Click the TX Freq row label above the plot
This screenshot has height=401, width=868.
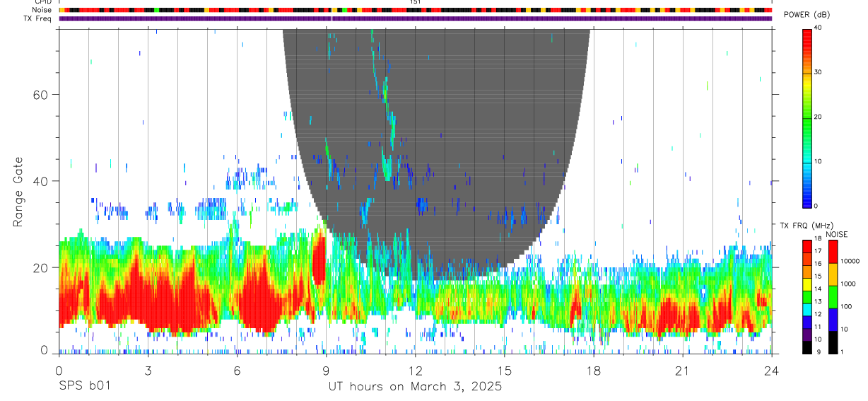pyautogui.click(x=39, y=18)
